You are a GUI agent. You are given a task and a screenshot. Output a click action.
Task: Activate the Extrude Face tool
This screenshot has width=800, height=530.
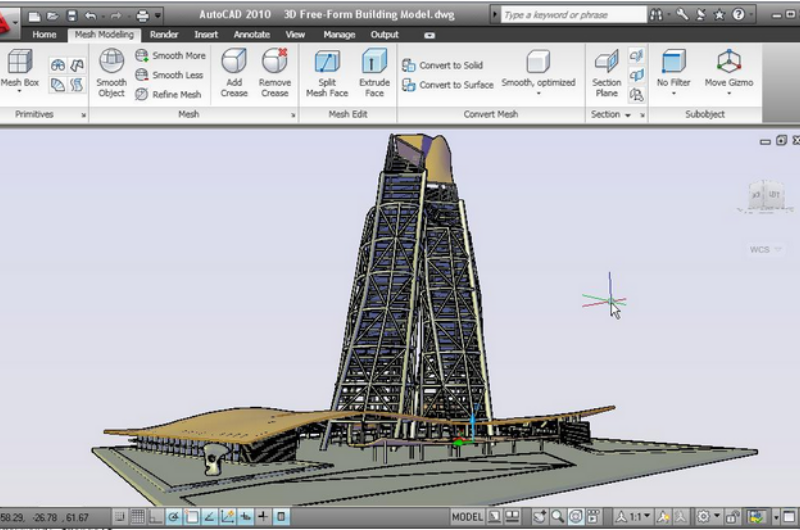374,73
